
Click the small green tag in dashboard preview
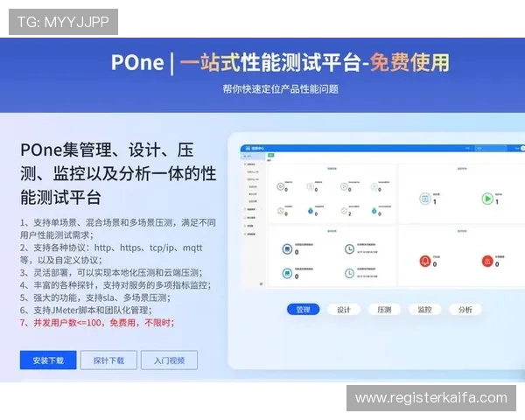[x=271, y=155]
